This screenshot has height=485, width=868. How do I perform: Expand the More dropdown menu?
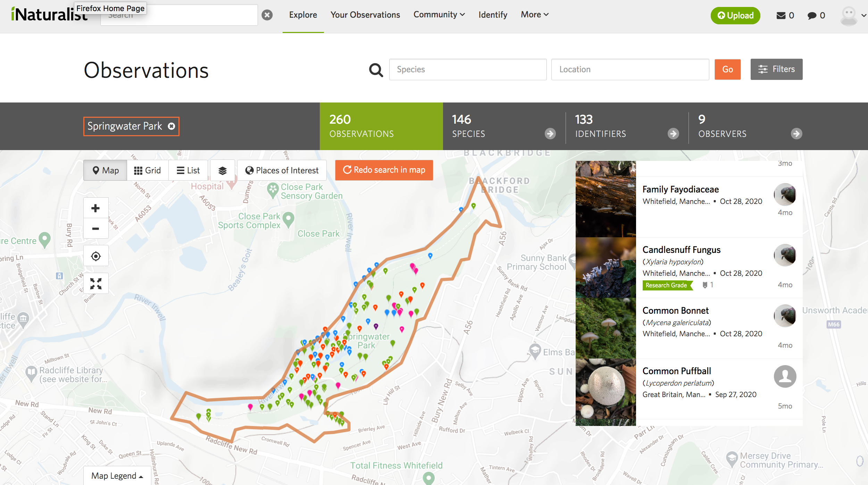pos(534,15)
